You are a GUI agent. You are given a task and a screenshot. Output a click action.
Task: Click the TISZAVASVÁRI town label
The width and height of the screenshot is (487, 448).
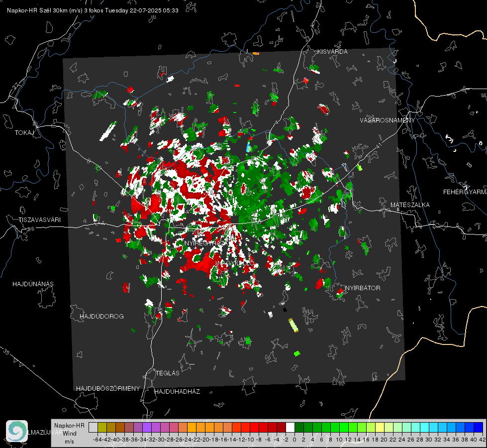coord(39,220)
